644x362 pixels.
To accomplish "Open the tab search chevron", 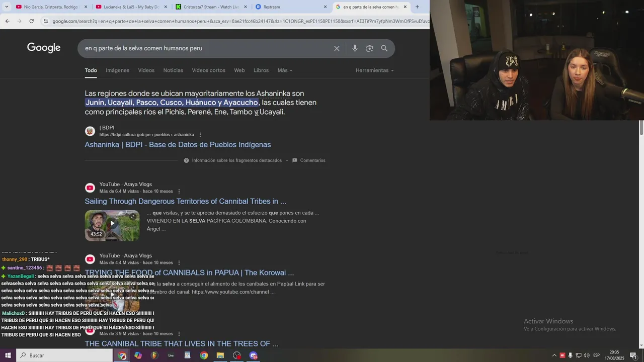I will [x=7, y=7].
